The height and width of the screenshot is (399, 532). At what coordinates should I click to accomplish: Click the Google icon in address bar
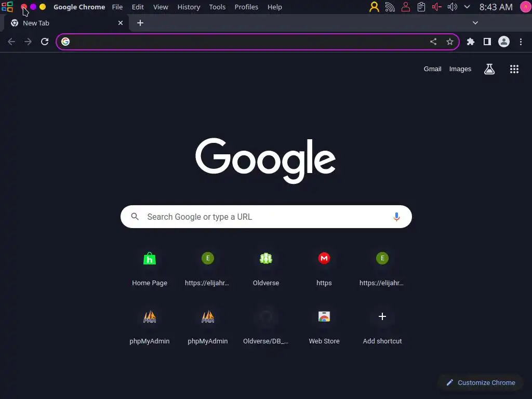[65, 42]
